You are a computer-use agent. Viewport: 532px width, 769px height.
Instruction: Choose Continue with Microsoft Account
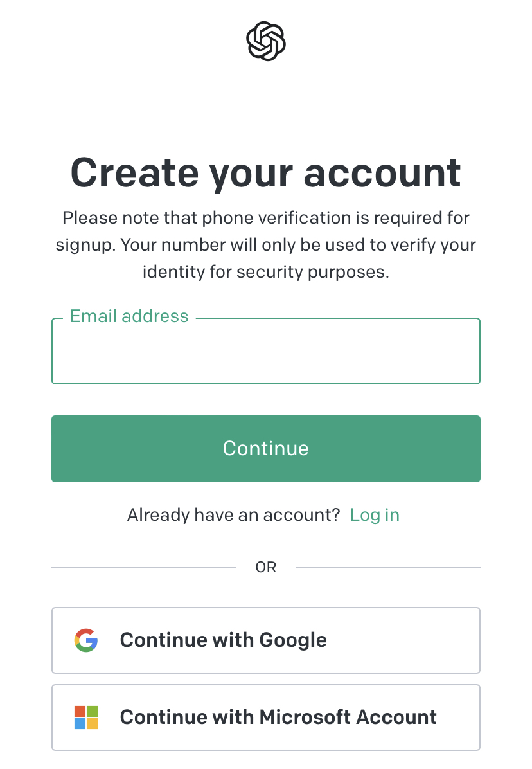[x=265, y=718]
